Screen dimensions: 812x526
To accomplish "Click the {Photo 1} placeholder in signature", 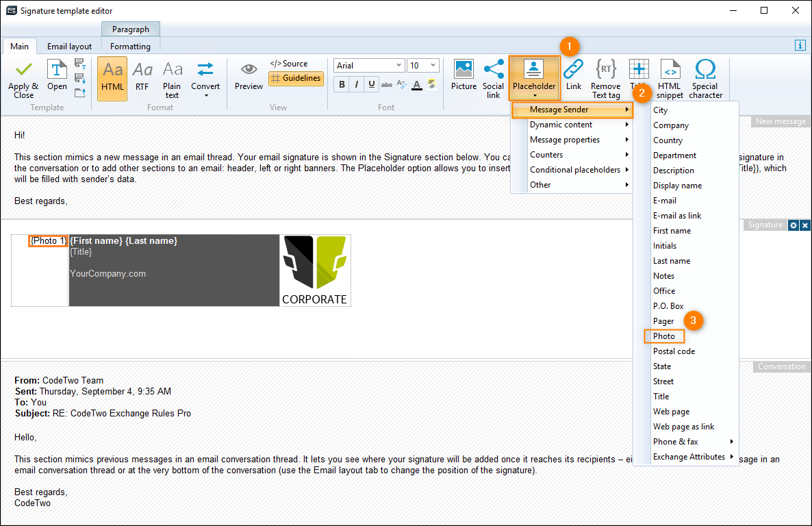I will tap(48, 241).
